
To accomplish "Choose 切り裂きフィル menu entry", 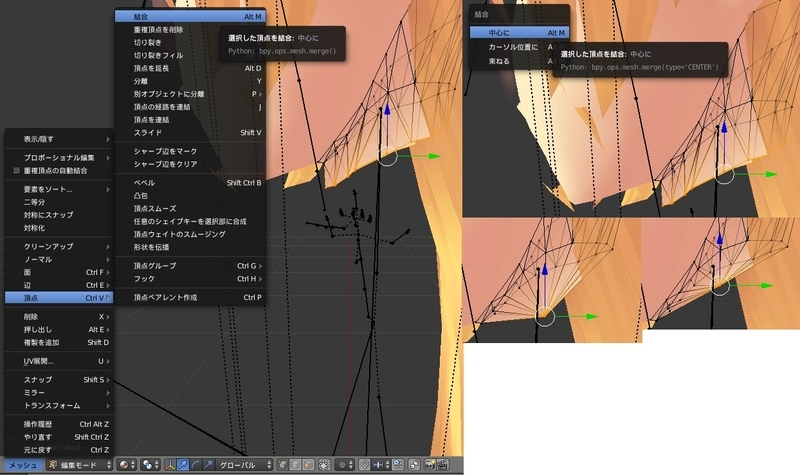I will point(190,55).
